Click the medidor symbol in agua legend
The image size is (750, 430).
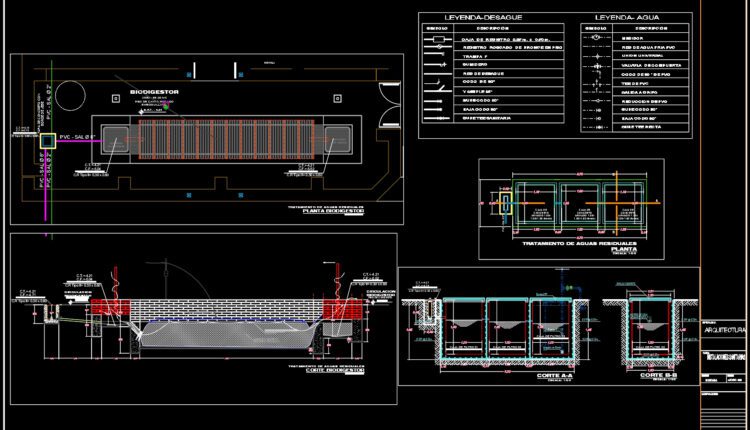click(596, 37)
